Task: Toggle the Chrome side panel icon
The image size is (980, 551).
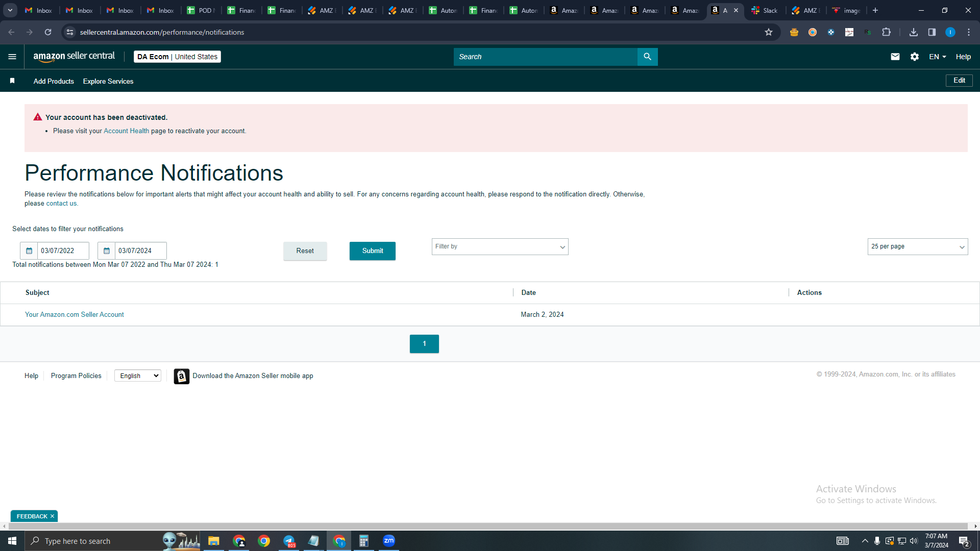Action: pos(932,32)
